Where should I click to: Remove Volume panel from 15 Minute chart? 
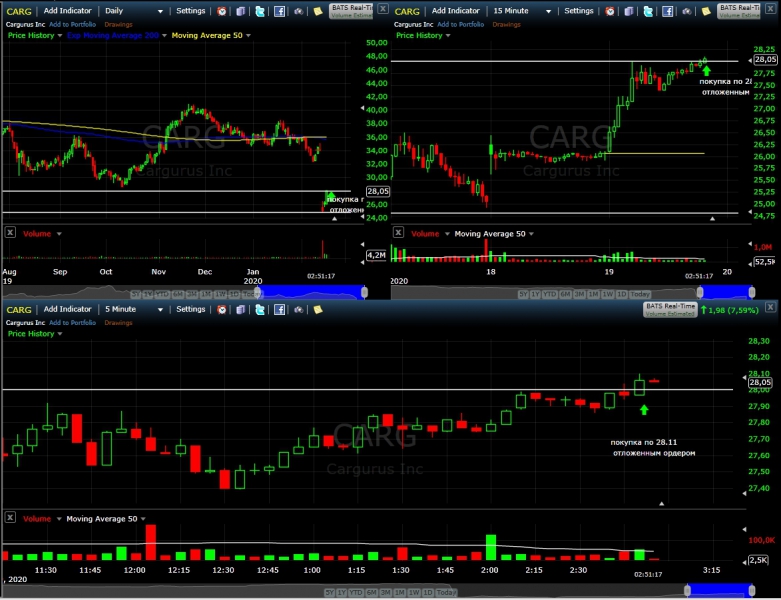398,233
